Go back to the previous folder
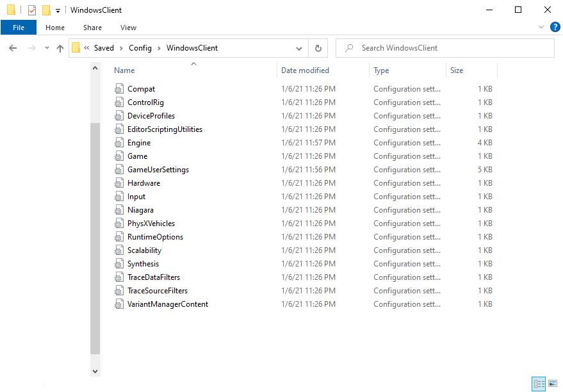Image resolution: width=563 pixels, height=392 pixels. click(x=13, y=48)
